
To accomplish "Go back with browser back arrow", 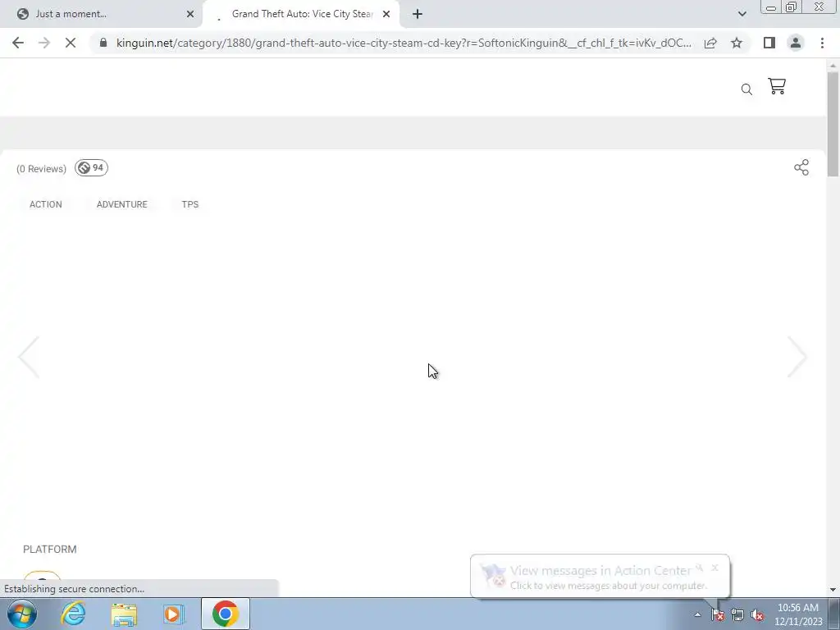I will [x=18, y=43].
